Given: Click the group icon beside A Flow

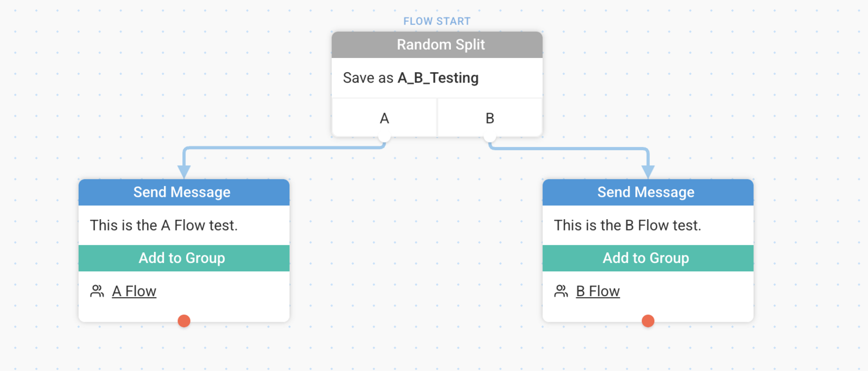Looking at the screenshot, I should point(97,291).
